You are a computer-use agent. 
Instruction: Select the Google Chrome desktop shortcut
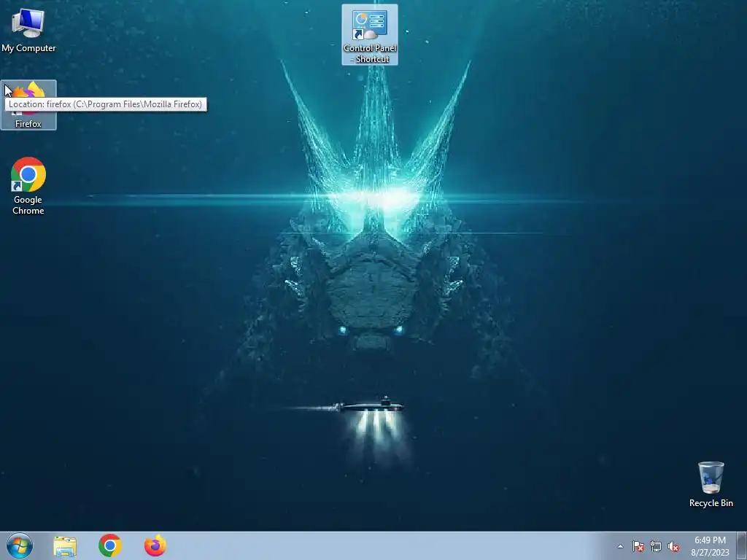coord(28,186)
